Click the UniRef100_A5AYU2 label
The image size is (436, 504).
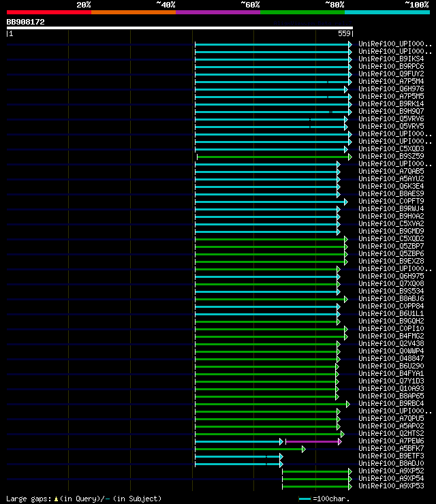391,178
